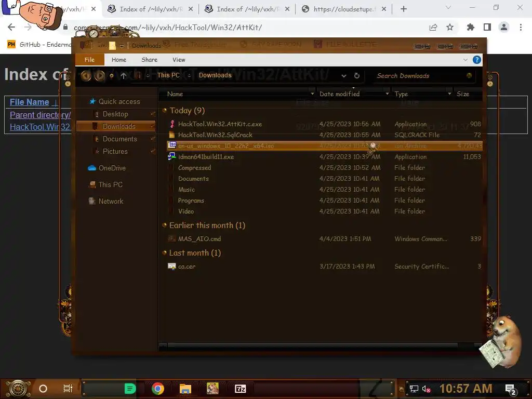The image size is (532, 399).
Task: Open the File Name link in Chrome
Action: [x=30, y=102]
